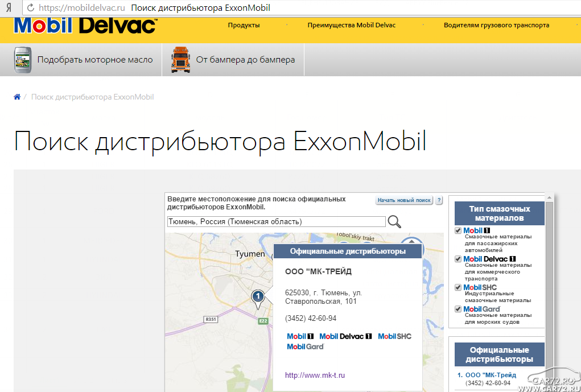This screenshot has height=392, width=581.
Task: Click the E22 road sign on the map
Action: [x=263, y=321]
